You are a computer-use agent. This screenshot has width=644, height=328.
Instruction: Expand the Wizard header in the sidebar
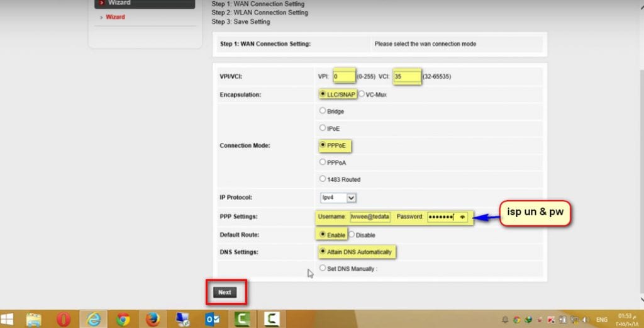click(x=145, y=3)
